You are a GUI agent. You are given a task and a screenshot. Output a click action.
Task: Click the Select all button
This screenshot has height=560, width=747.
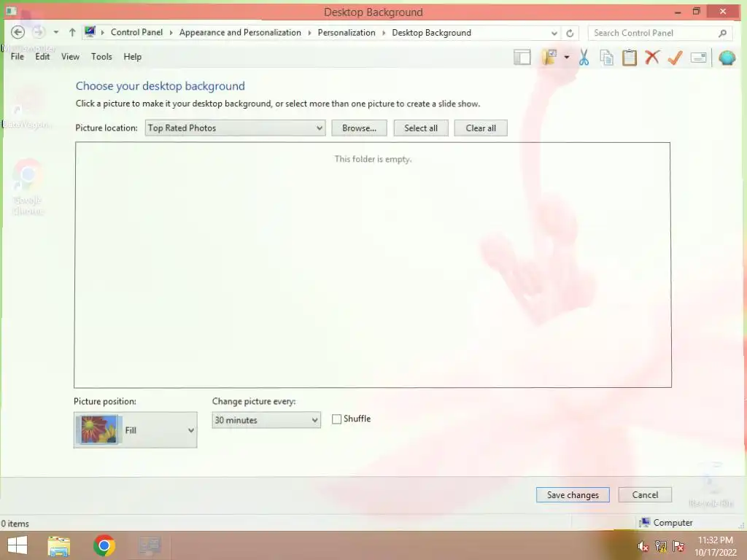(x=421, y=128)
